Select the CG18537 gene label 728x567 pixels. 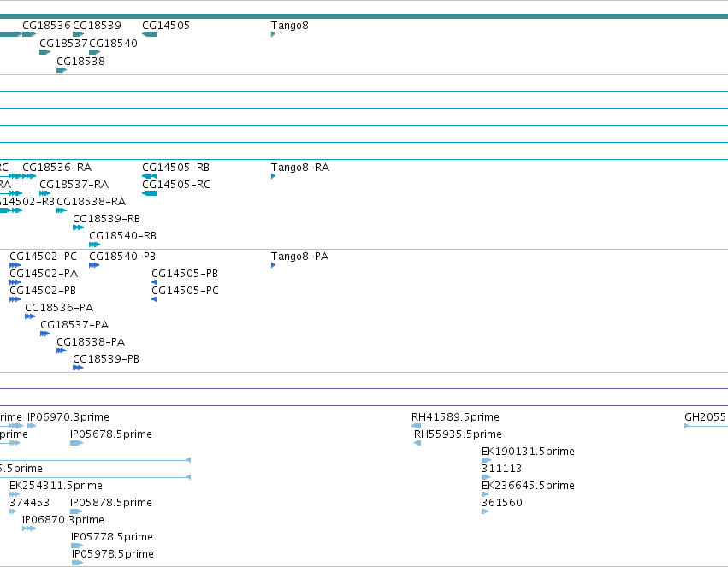coord(63,44)
